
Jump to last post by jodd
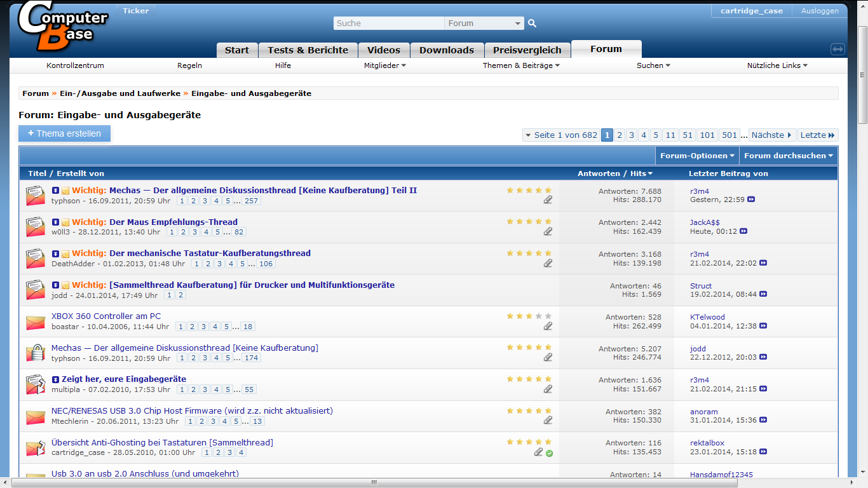tap(763, 357)
